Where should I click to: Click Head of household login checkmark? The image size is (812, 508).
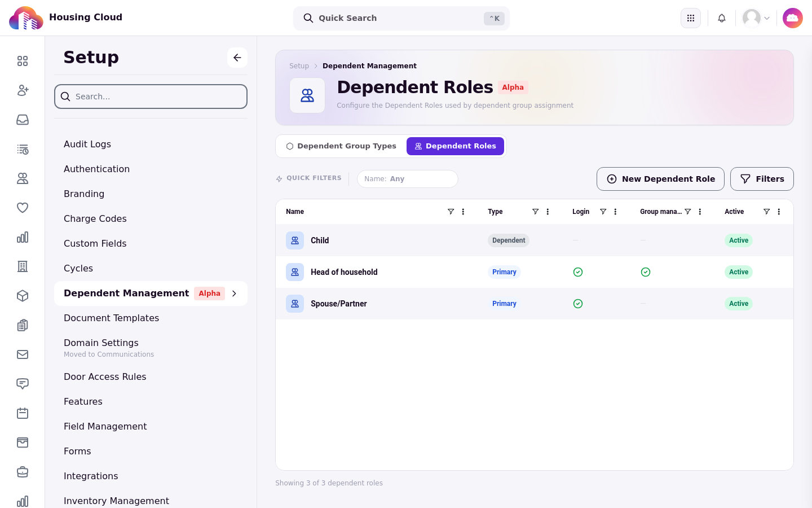coord(578,272)
